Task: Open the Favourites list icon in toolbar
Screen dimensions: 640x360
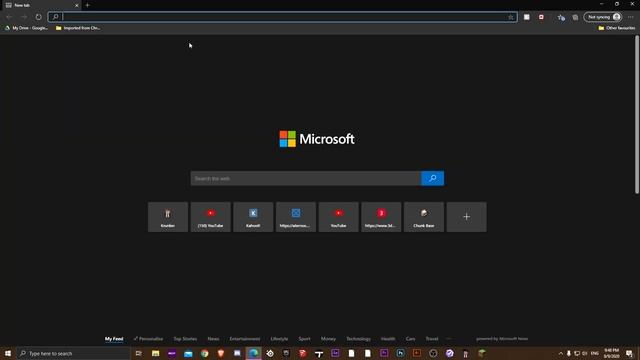Action: [x=561, y=17]
